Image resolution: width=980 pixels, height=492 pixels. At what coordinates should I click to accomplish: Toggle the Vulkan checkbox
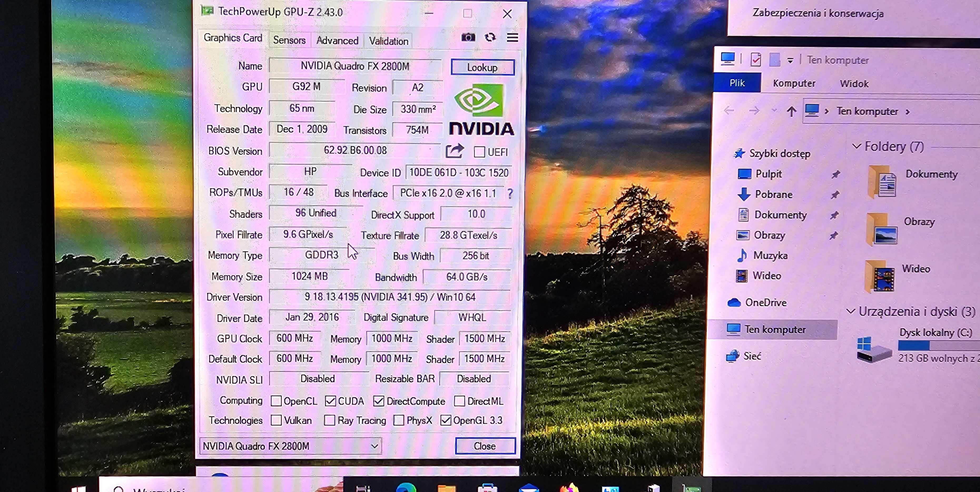click(276, 420)
